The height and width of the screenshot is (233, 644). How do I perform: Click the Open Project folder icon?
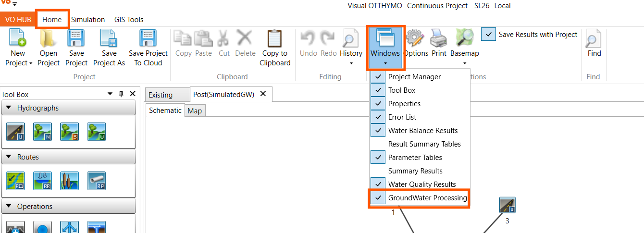click(49, 38)
